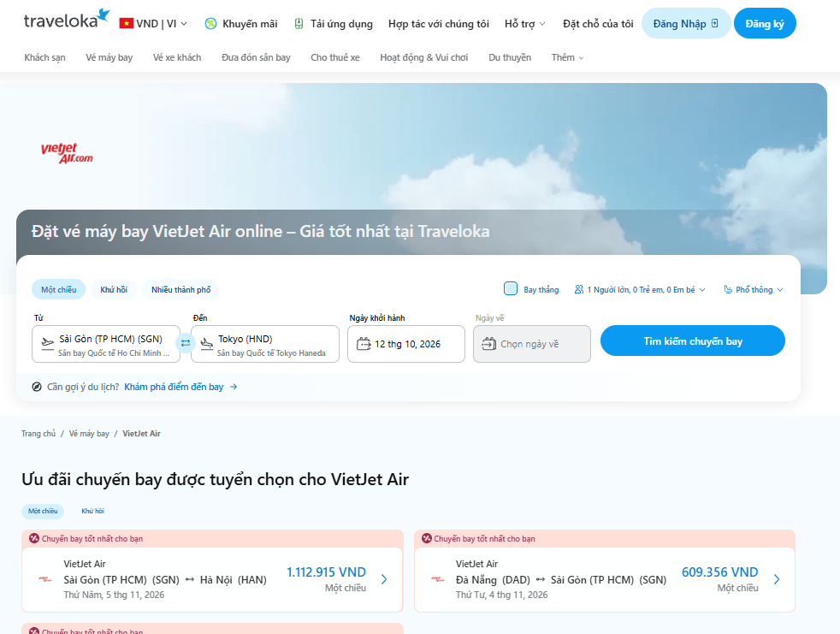Go to the Vé máy bay tab
This screenshot has width=840, height=634.
(x=109, y=57)
